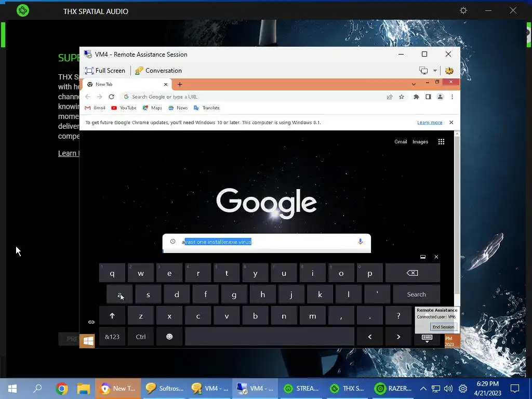Screen dimensions: 532x399
Task: Click remote Windows 8.1 Start button
Action: click(87, 341)
